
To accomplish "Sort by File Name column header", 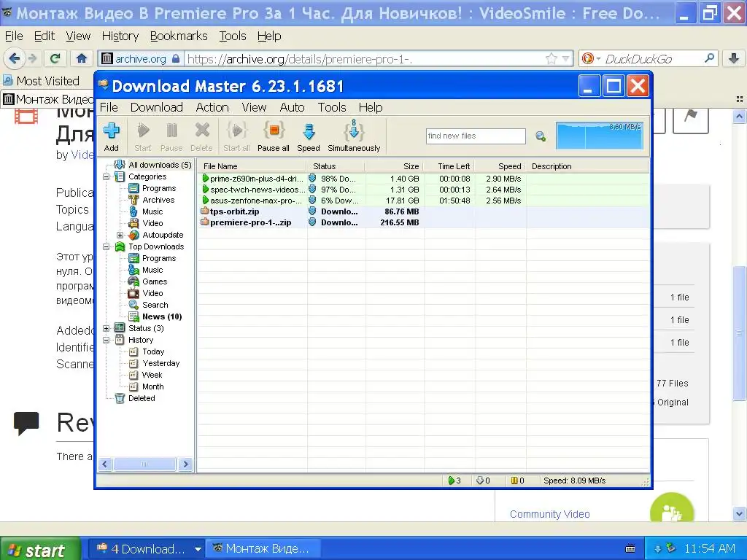I will [252, 166].
